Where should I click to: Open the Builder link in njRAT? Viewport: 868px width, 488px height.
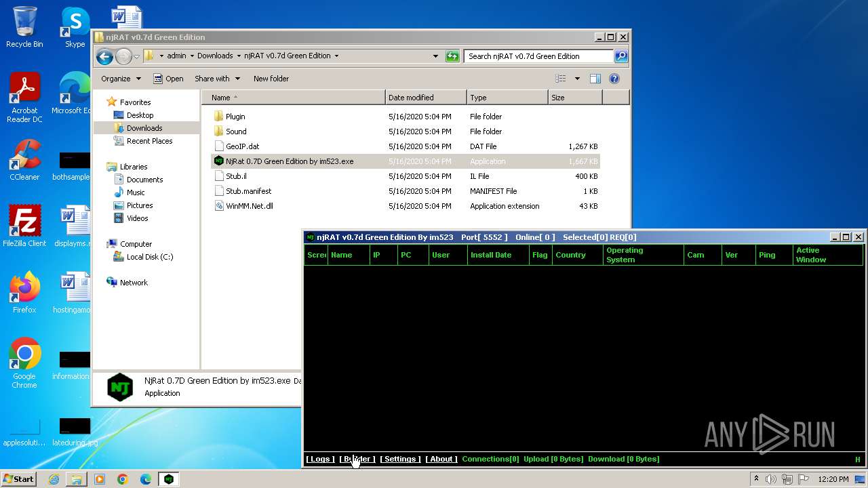pos(357,459)
